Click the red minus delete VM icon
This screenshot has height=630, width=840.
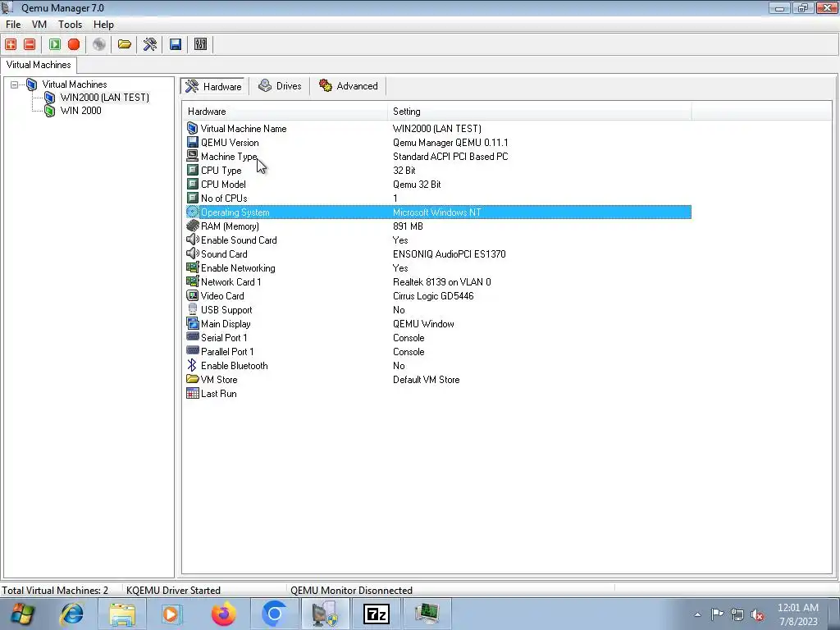30,44
